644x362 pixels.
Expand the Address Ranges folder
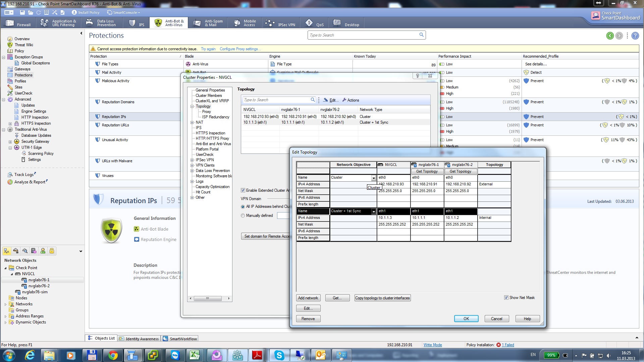[5, 316]
